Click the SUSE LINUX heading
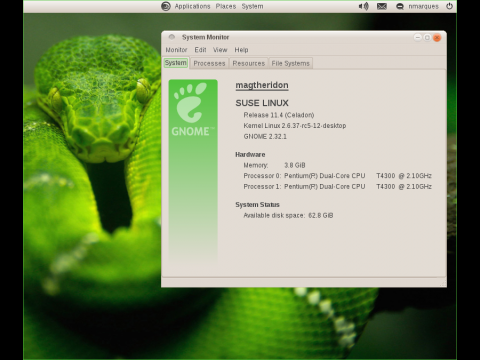 (x=262, y=103)
